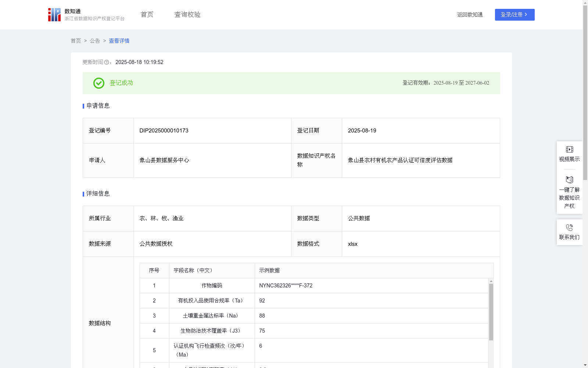
Task: Select industry value 农、林、牧、渔业
Action: 161,219
